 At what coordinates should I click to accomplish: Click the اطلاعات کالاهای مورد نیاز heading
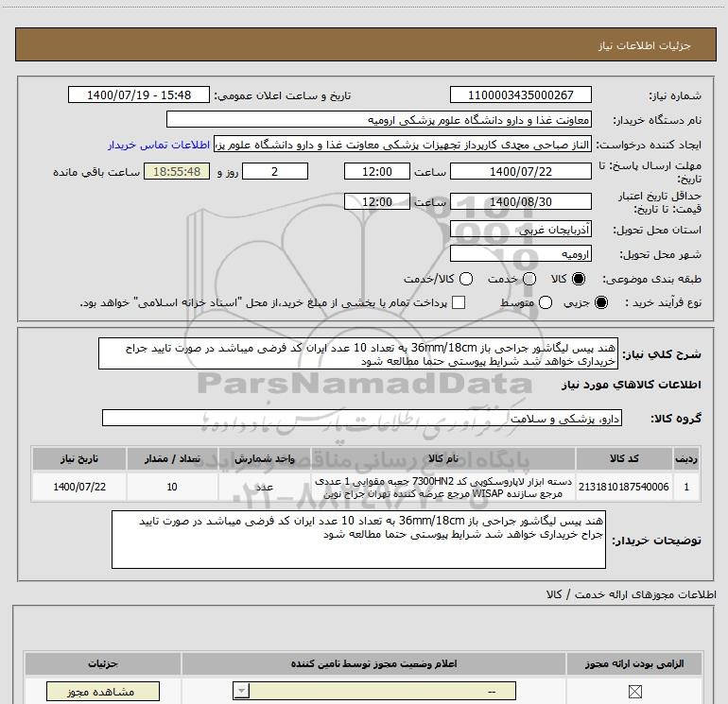tap(632, 385)
